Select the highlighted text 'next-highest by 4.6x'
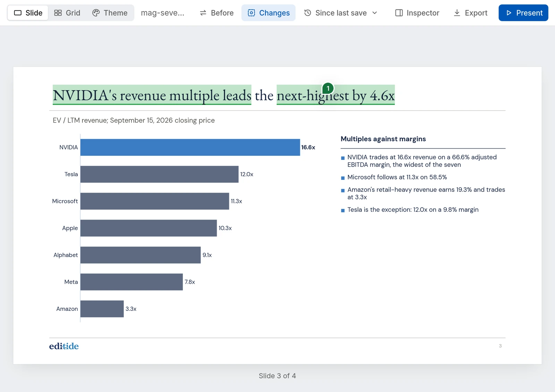This screenshot has height=392, width=555. coord(336,95)
